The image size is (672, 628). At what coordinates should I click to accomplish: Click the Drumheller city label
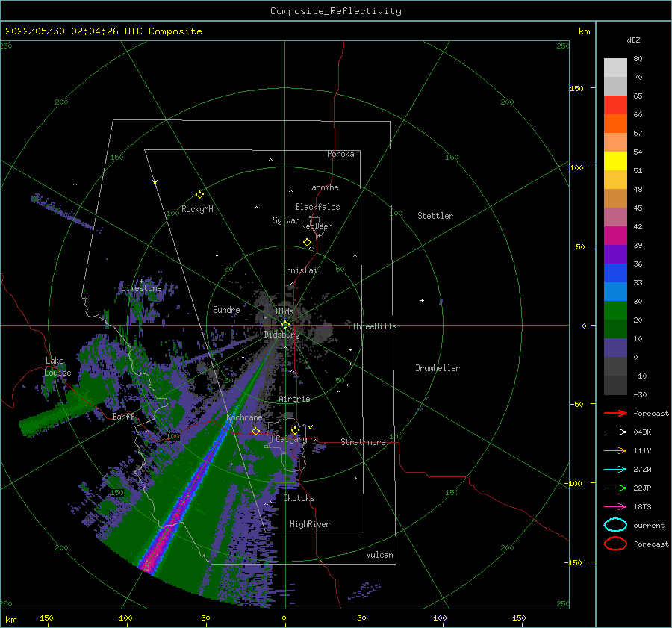pos(438,368)
